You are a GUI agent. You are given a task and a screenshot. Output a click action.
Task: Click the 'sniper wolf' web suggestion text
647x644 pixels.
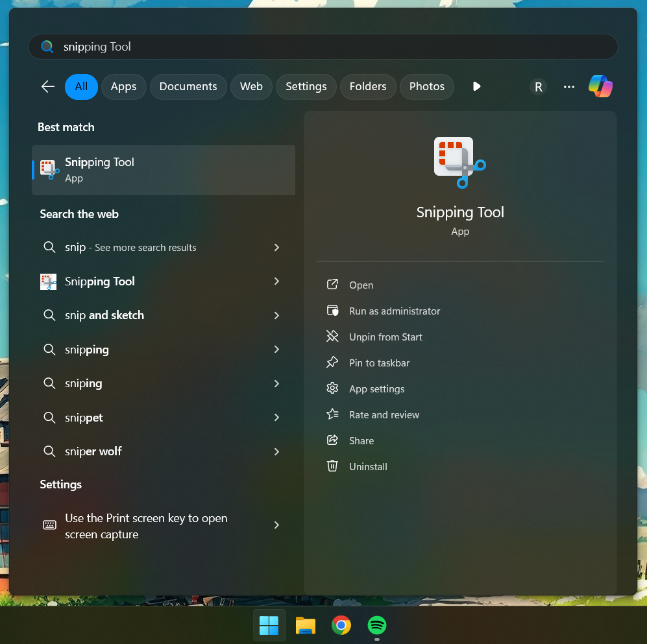93,451
